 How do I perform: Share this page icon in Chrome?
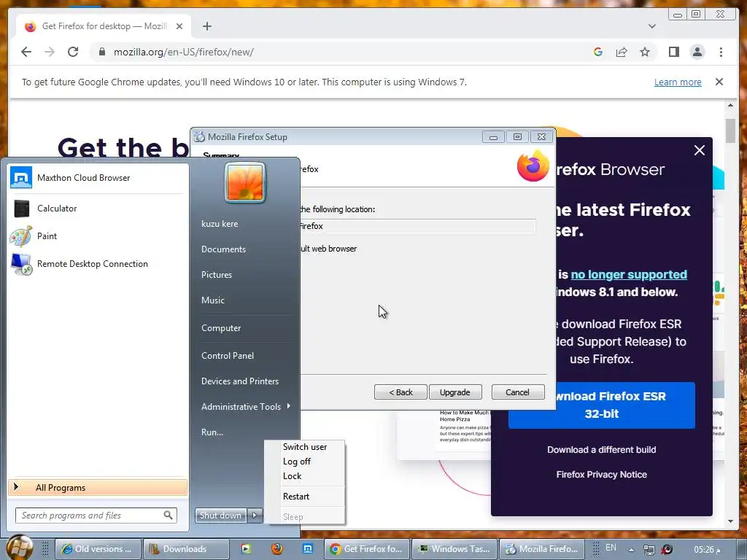pyautogui.click(x=622, y=52)
